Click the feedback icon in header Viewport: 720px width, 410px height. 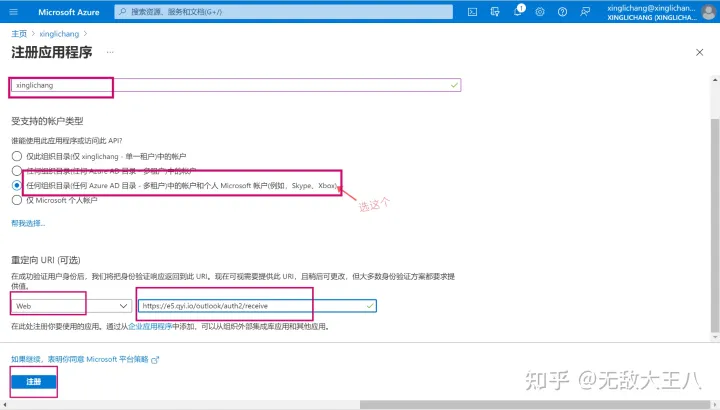pyautogui.click(x=585, y=12)
